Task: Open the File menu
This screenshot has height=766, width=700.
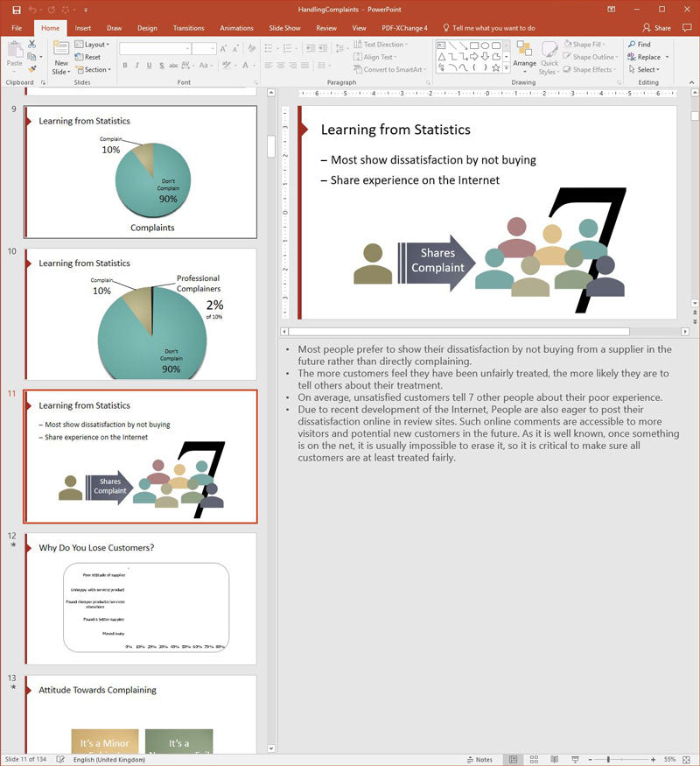Action: coord(17,28)
